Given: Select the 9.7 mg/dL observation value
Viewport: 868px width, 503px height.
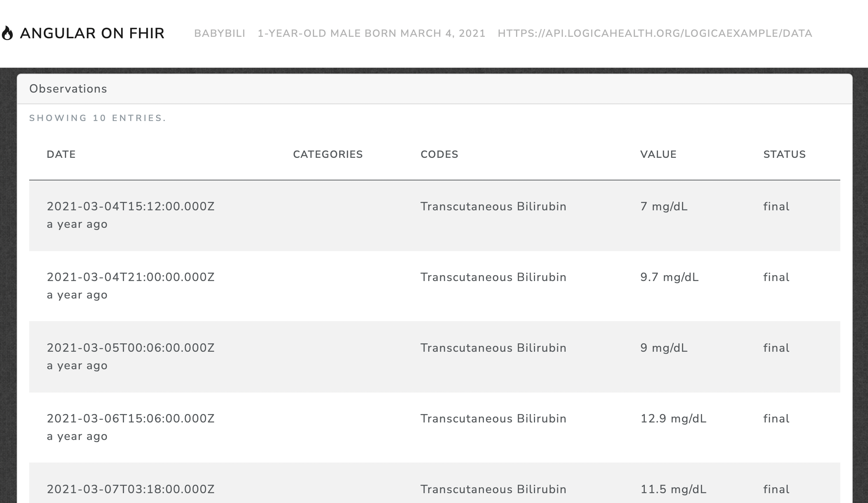Looking at the screenshot, I should click(x=669, y=277).
